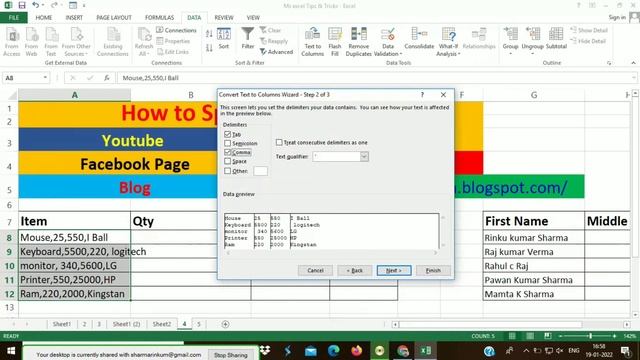
Task: Click the Back button in wizard
Action: coord(355,270)
